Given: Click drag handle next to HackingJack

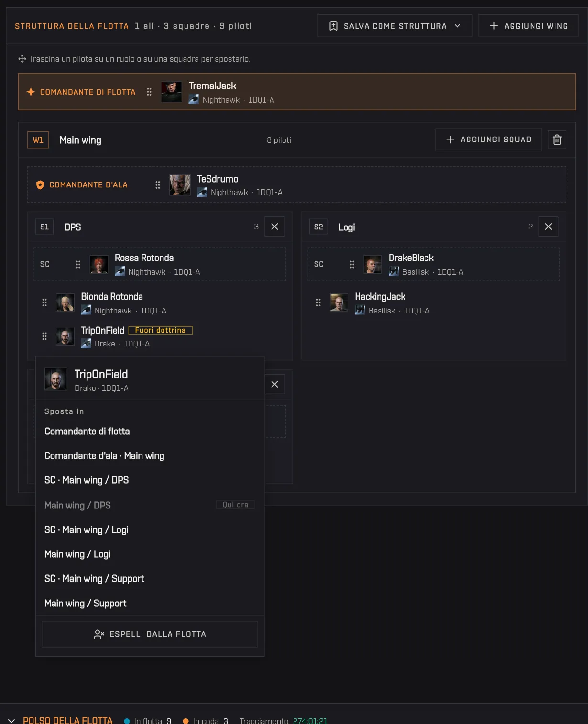Looking at the screenshot, I should tap(318, 303).
